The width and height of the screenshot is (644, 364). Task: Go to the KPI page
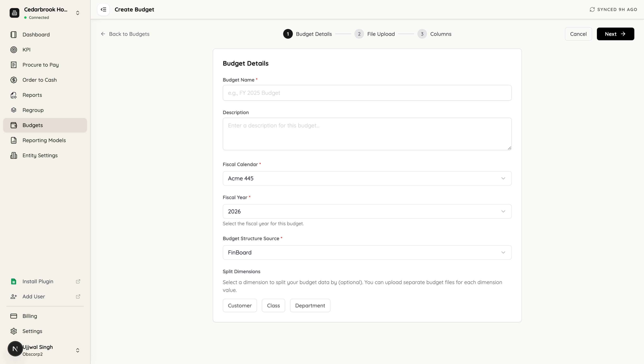pyautogui.click(x=45, y=50)
